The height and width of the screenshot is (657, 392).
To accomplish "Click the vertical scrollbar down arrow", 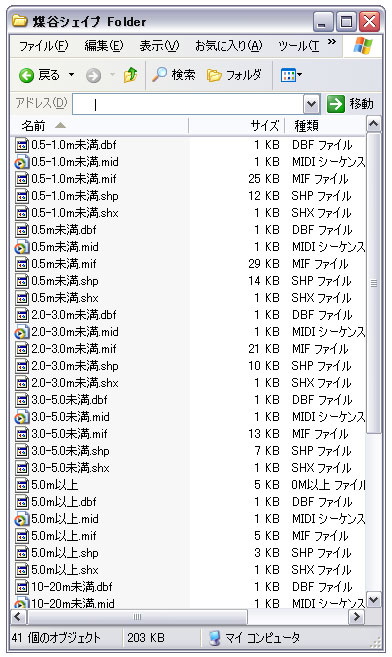I will 373,600.
